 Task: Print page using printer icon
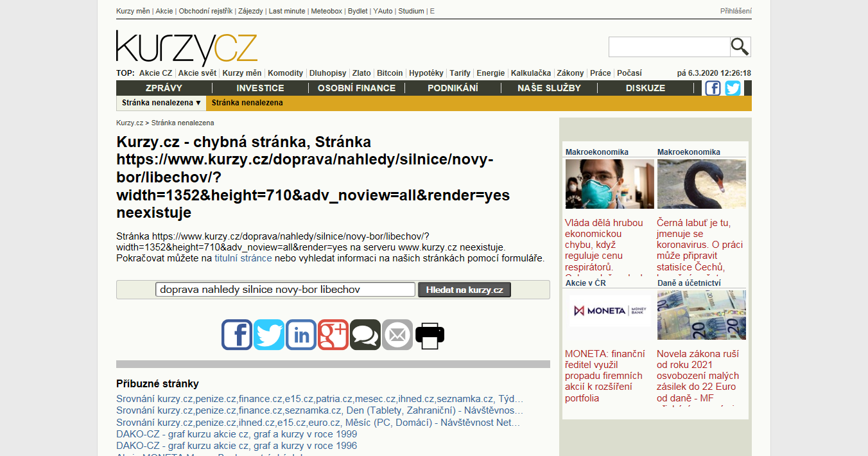coord(430,335)
